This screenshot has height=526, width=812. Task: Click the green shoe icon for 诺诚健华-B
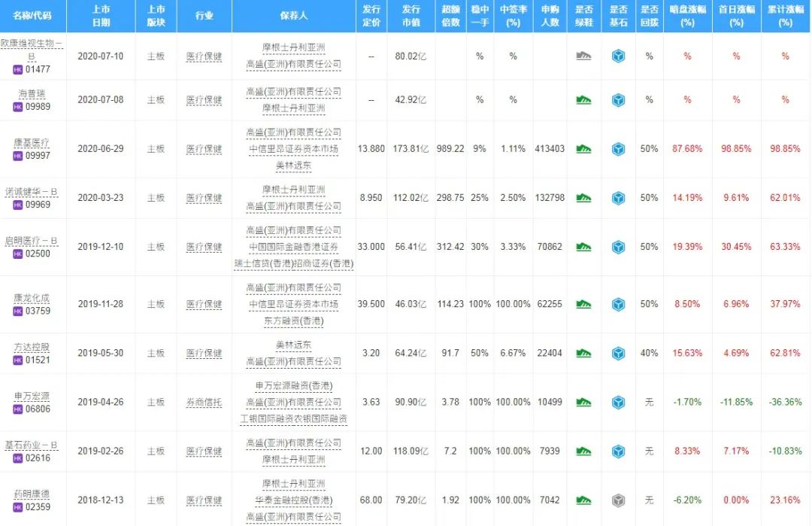[583, 198]
